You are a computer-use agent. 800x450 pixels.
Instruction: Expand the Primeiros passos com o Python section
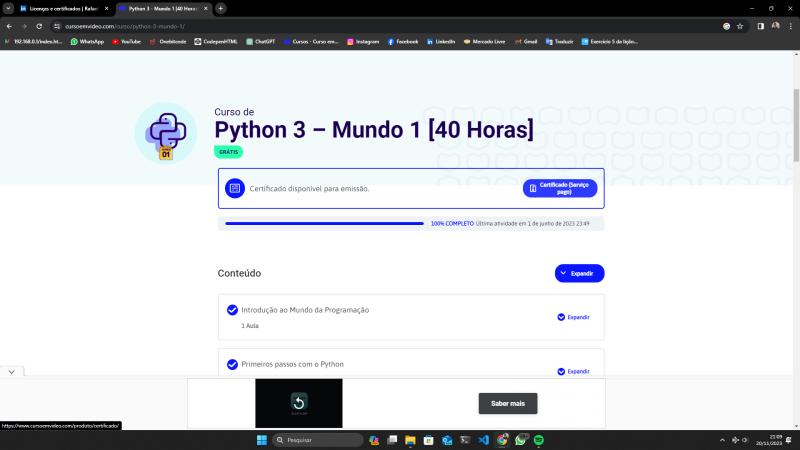573,371
